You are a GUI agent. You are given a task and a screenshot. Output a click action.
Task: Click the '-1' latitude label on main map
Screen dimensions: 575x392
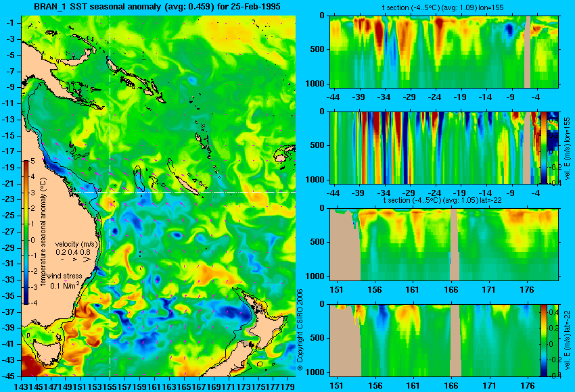click(9, 23)
